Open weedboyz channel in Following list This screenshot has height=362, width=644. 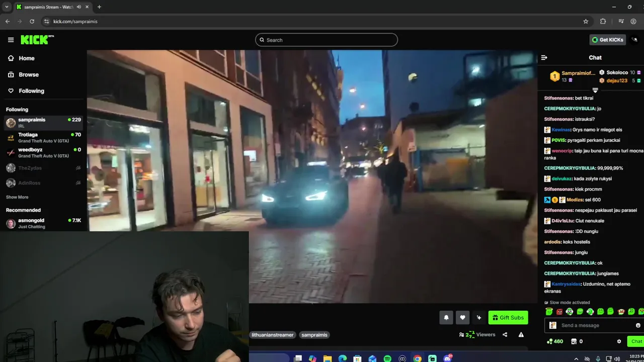pyautogui.click(x=43, y=152)
